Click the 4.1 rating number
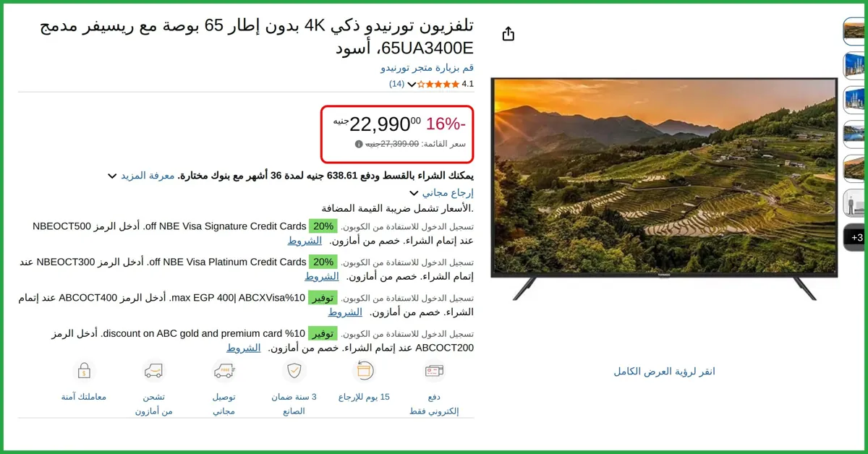The width and height of the screenshot is (868, 454). click(468, 84)
